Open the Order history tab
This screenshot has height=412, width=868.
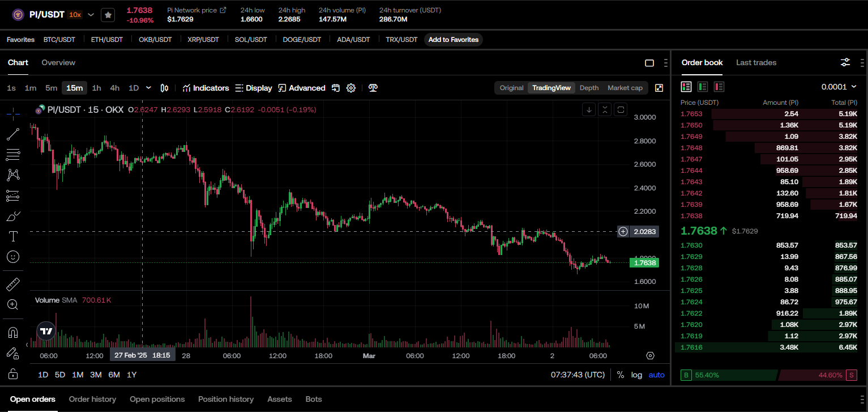point(92,399)
